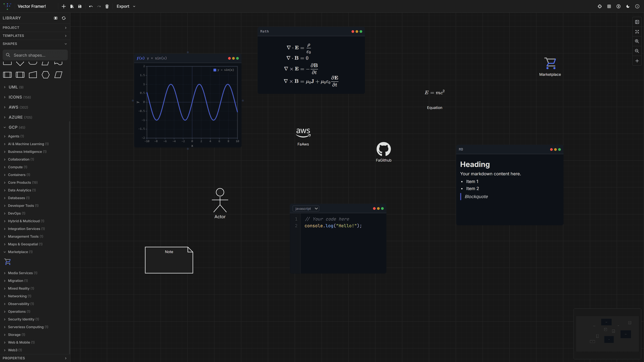Click the open file icon in toolbar
This screenshot has height=362, width=644.
72,7
